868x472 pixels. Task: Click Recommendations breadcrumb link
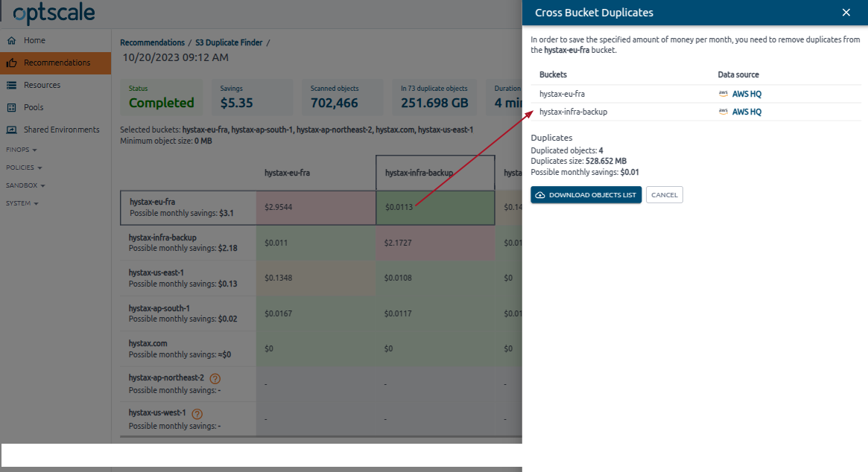click(x=152, y=42)
